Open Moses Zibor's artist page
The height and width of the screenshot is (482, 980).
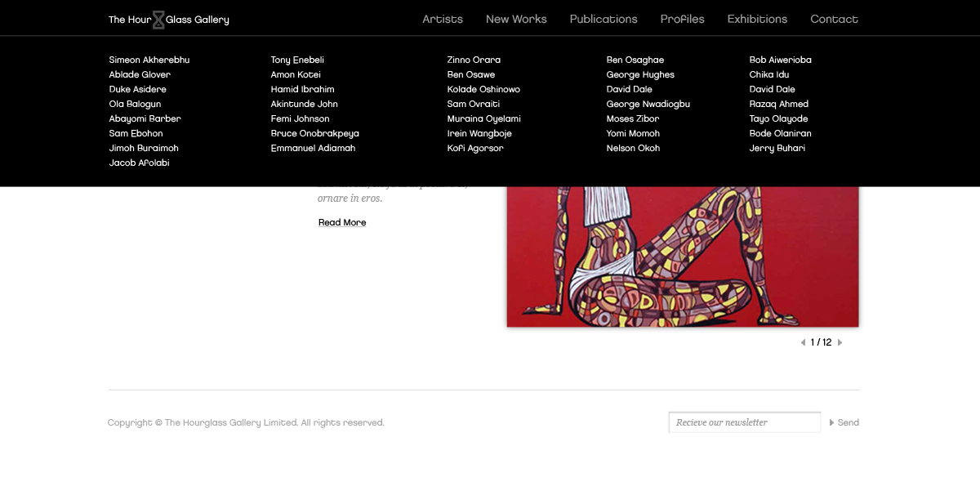(633, 118)
